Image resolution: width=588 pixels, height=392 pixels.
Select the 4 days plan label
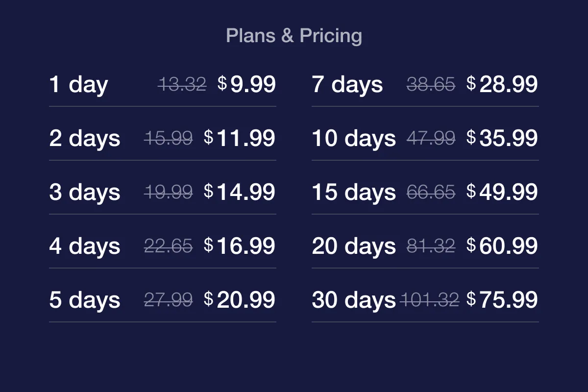pyautogui.click(x=84, y=246)
